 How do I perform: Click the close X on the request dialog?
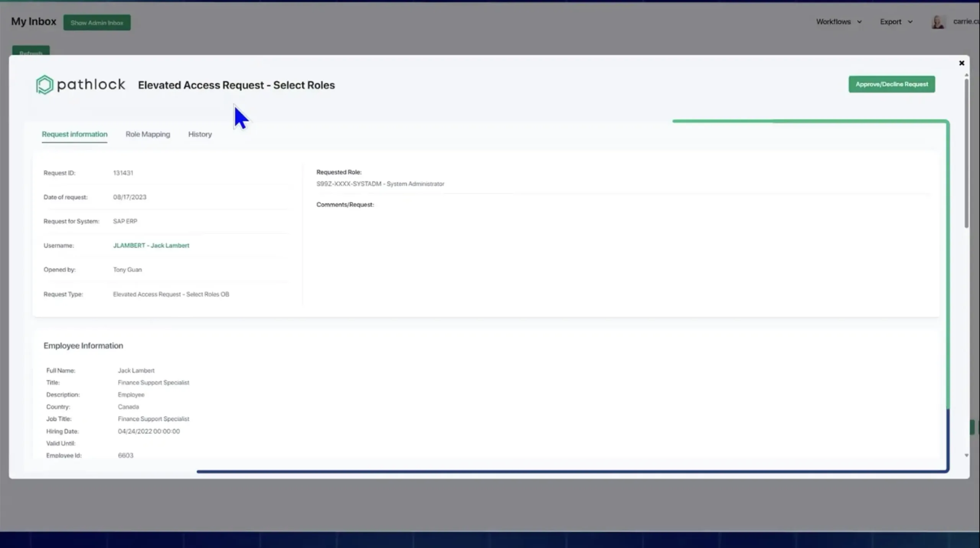962,63
